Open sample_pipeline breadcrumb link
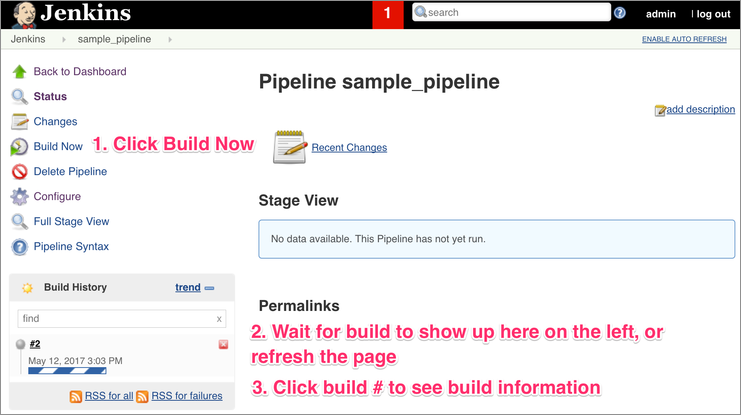741x415 pixels. [114, 39]
